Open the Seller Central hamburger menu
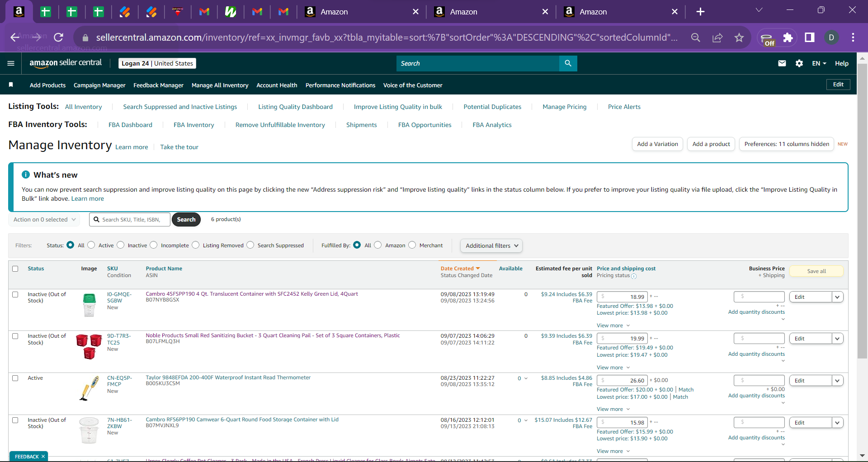Image resolution: width=868 pixels, height=462 pixels. click(x=11, y=63)
